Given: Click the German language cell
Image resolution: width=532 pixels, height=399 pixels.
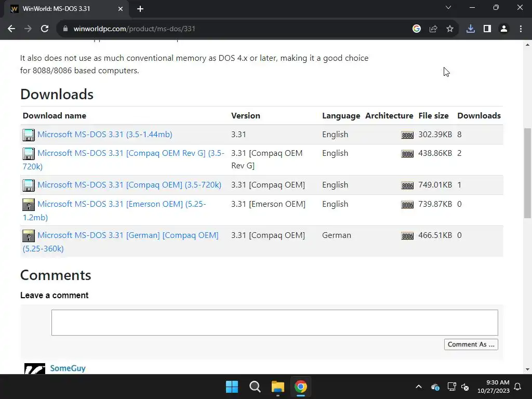Looking at the screenshot, I should tap(337, 235).
